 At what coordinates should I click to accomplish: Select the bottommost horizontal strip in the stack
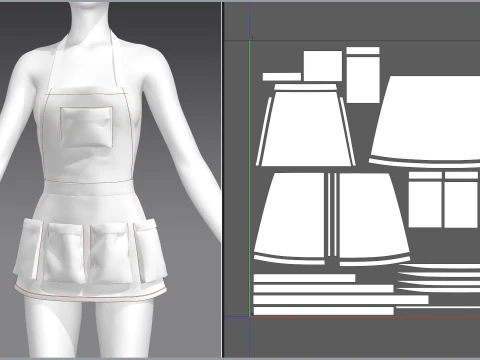324,311
